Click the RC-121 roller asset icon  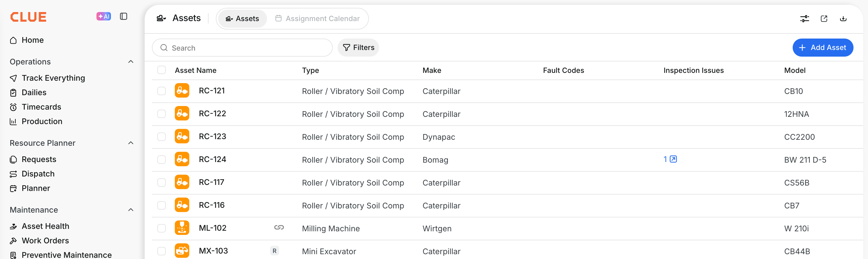[x=182, y=91]
